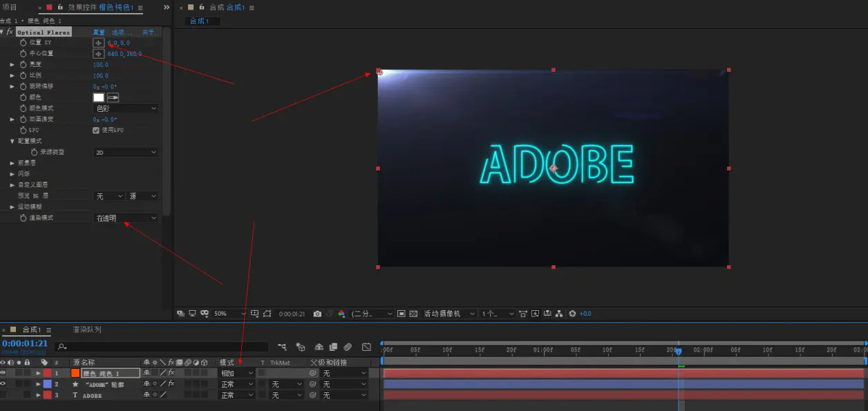Click the region of interest icon
The width and height of the screenshot is (868, 411).
point(402,314)
